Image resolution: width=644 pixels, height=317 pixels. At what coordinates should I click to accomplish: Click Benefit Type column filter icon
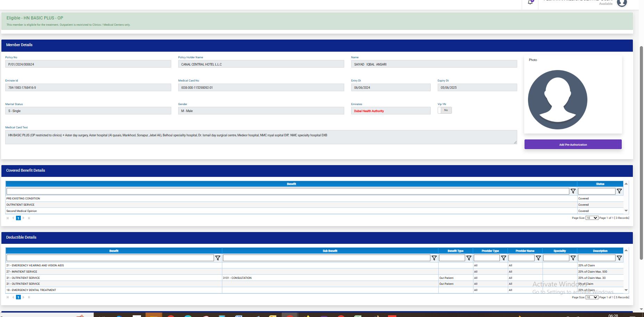pyautogui.click(x=469, y=258)
